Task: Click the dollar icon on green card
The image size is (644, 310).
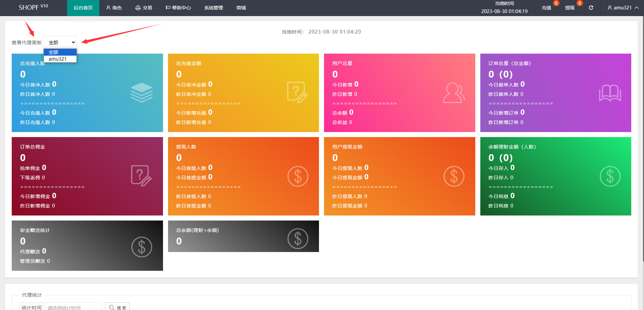Action: [610, 176]
